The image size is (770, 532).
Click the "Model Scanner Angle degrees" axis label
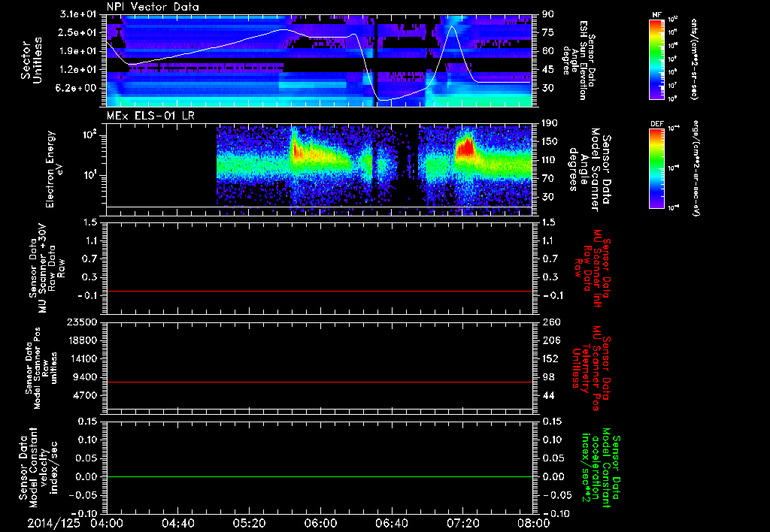coord(590,169)
